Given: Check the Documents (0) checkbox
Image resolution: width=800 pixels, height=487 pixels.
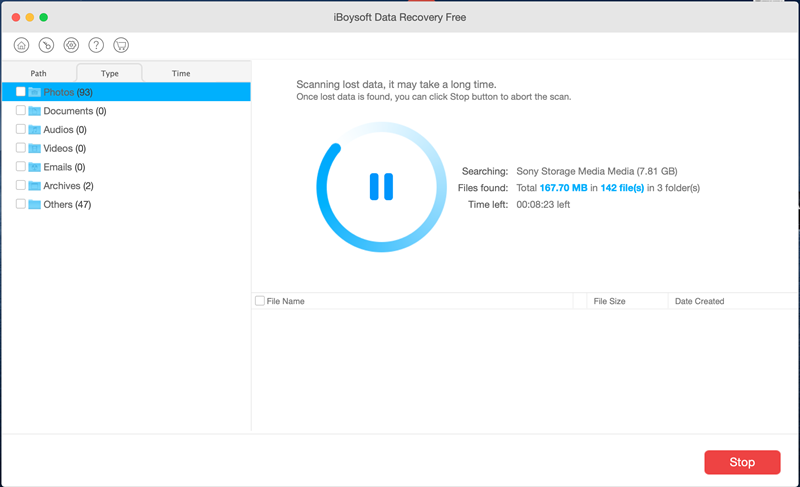Looking at the screenshot, I should click(20, 110).
